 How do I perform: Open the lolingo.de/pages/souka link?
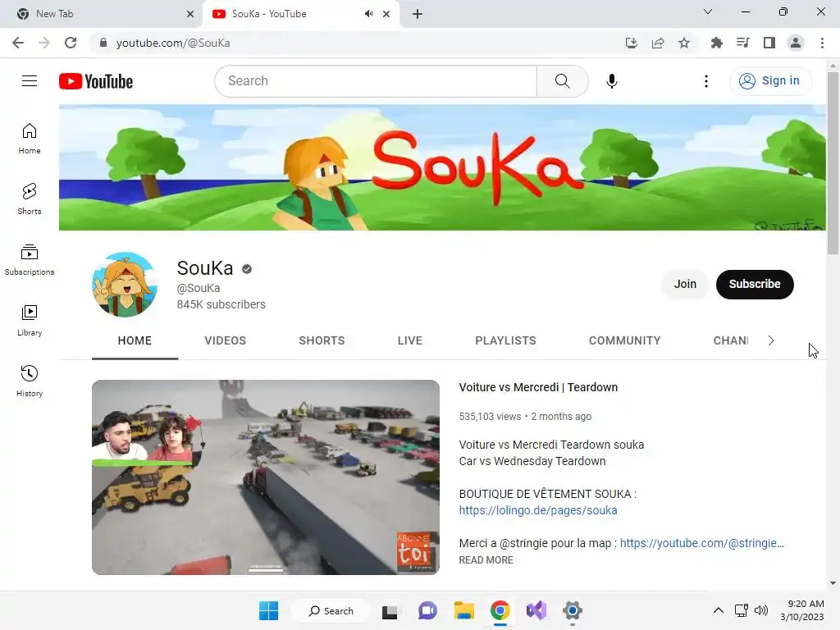pos(538,510)
